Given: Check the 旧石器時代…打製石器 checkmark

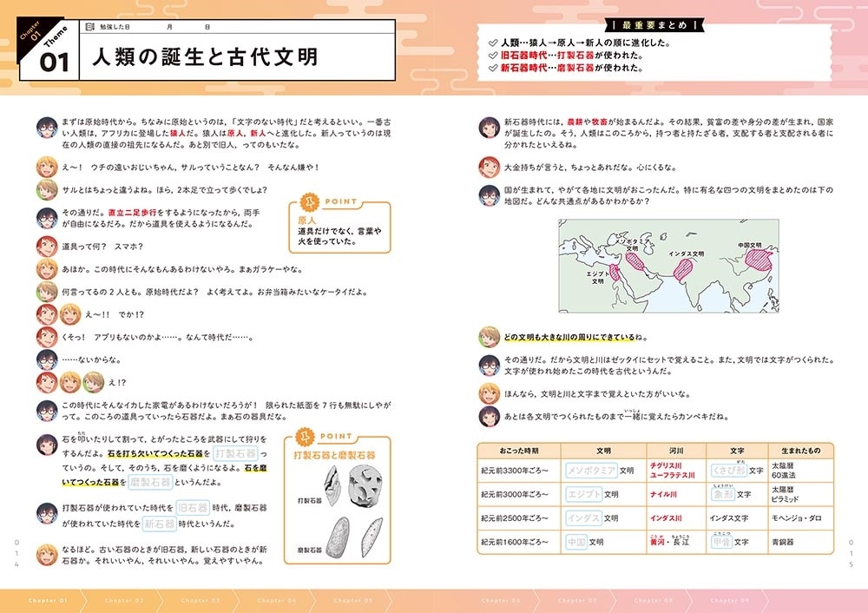Looking at the screenshot, I should (493, 55).
